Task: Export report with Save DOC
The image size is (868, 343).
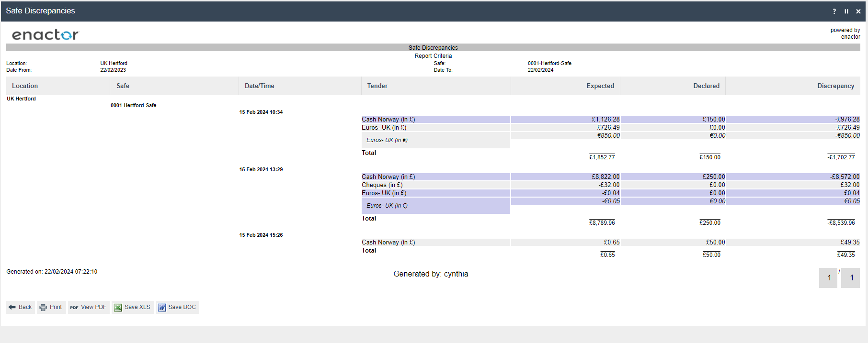Action: 177,307
